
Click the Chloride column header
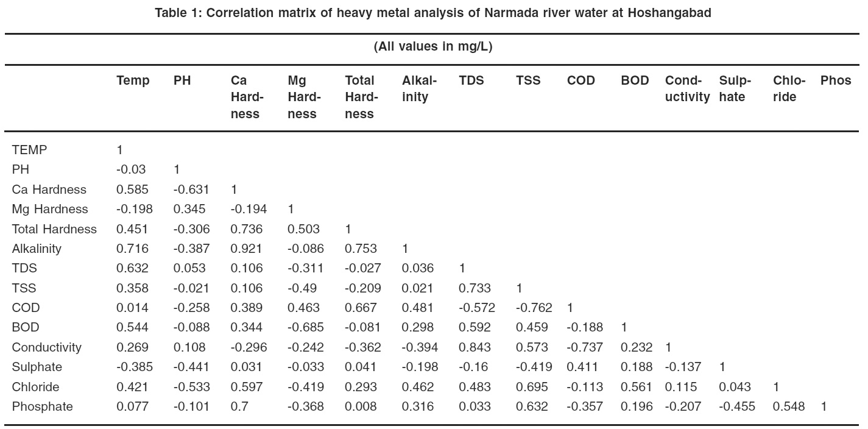pos(789,89)
